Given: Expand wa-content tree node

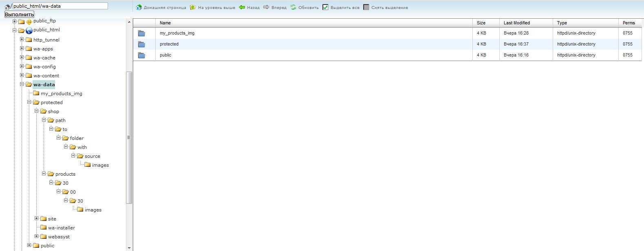Looking at the screenshot, I should (22, 75).
